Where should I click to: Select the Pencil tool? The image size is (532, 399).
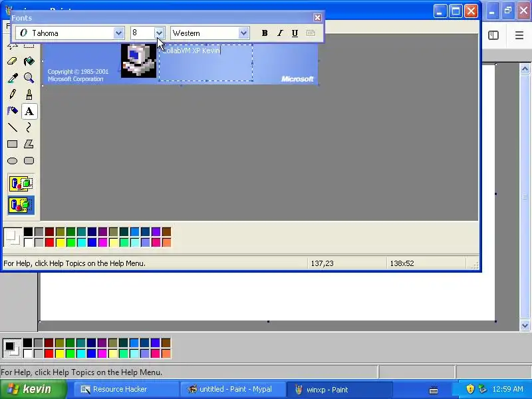[x=12, y=94]
